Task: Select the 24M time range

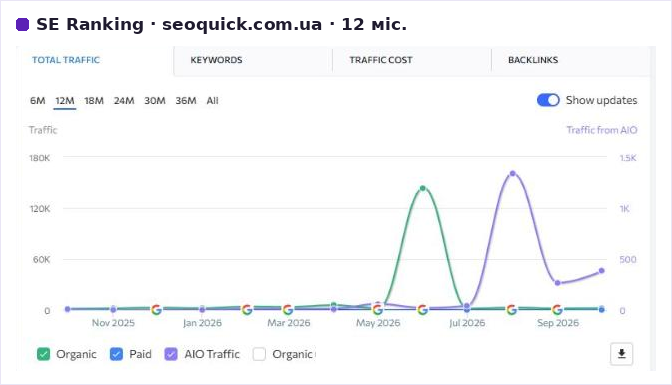Action: (124, 101)
